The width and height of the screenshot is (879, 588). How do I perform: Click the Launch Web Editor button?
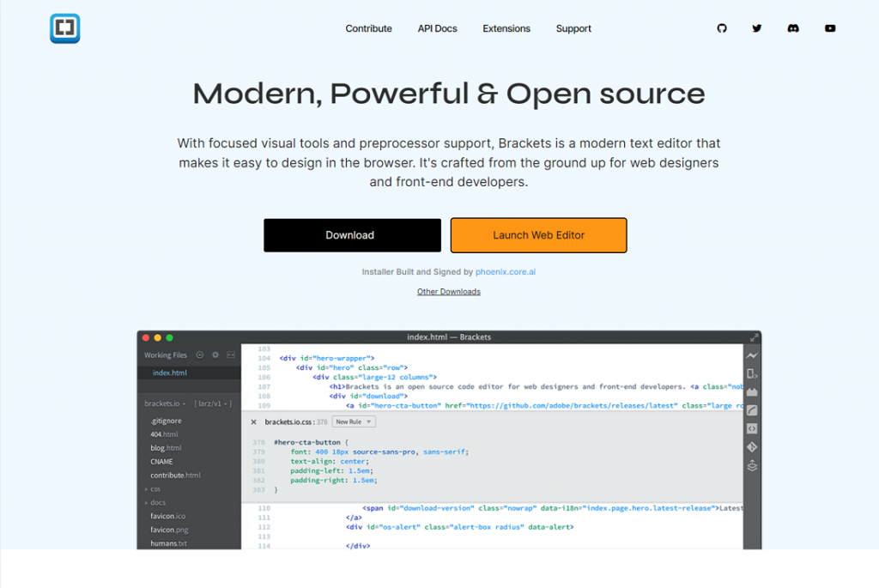tap(538, 235)
